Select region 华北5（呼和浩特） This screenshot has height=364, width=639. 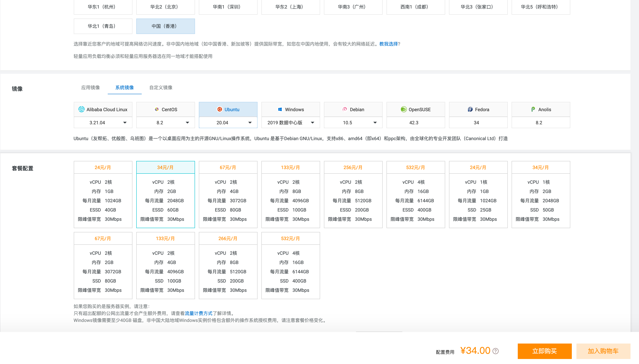point(541,7)
